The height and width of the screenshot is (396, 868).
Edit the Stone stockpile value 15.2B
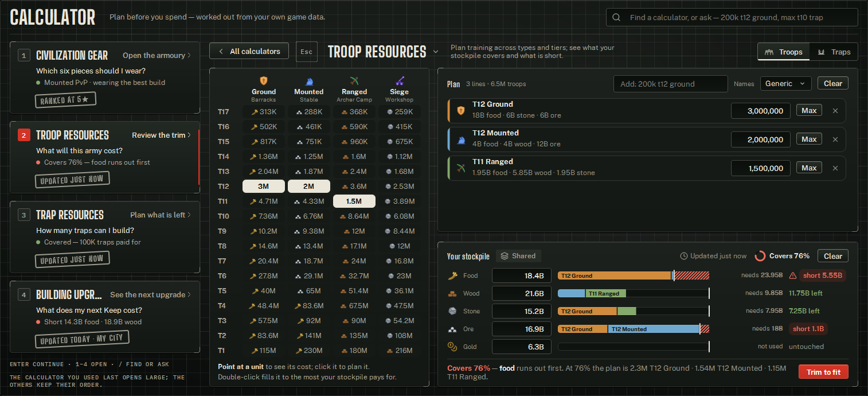pos(522,311)
